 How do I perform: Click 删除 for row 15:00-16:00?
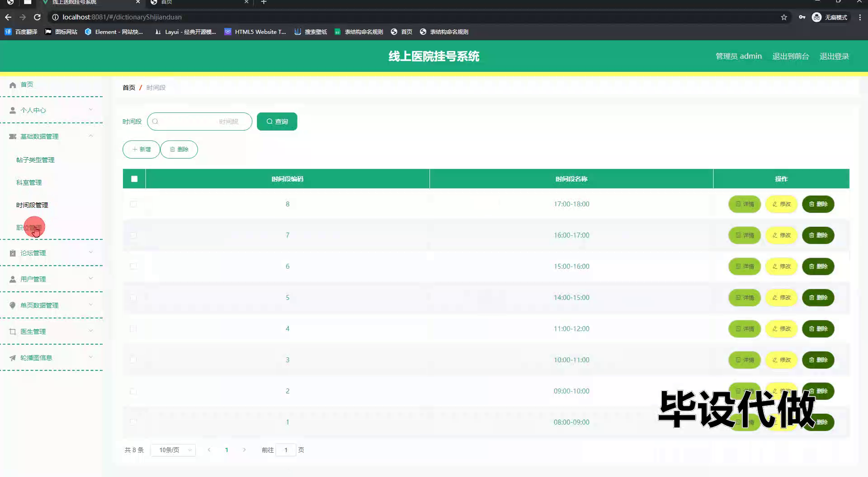point(818,267)
